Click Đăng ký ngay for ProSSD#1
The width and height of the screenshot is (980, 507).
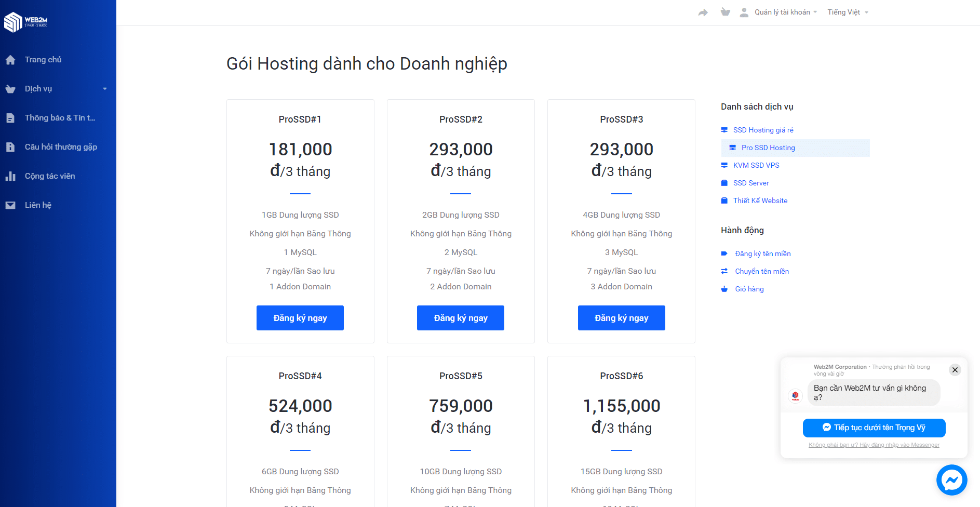(x=300, y=318)
